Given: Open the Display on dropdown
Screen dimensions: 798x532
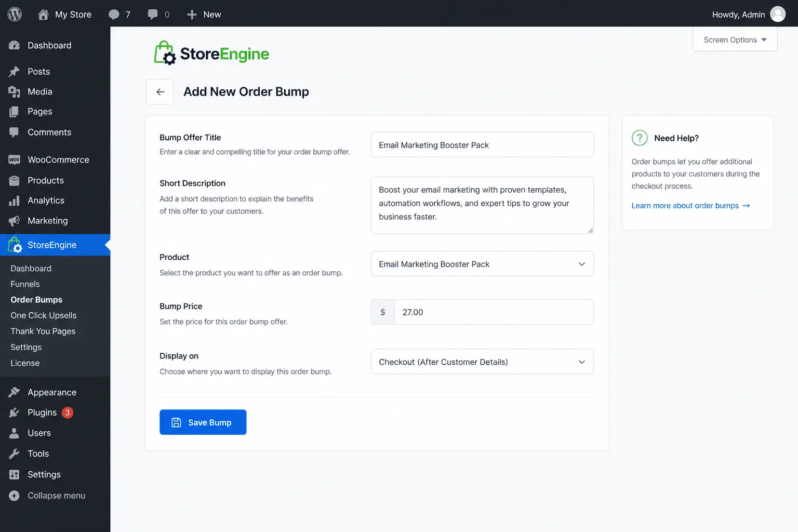Looking at the screenshot, I should [482, 362].
